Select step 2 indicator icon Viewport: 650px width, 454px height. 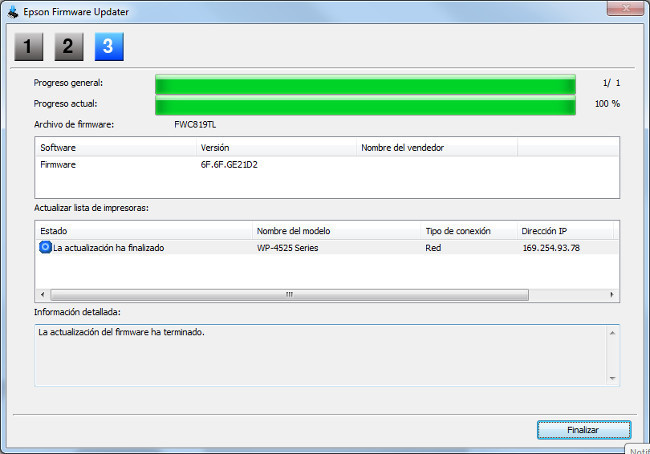tap(69, 46)
